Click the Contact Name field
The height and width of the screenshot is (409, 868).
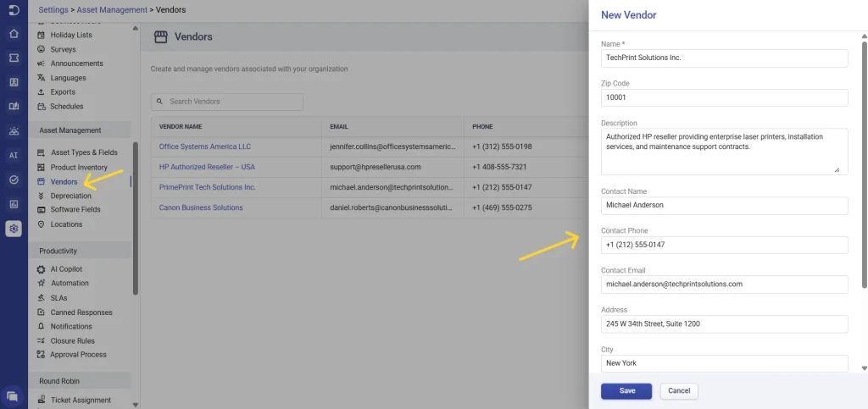[x=725, y=206]
